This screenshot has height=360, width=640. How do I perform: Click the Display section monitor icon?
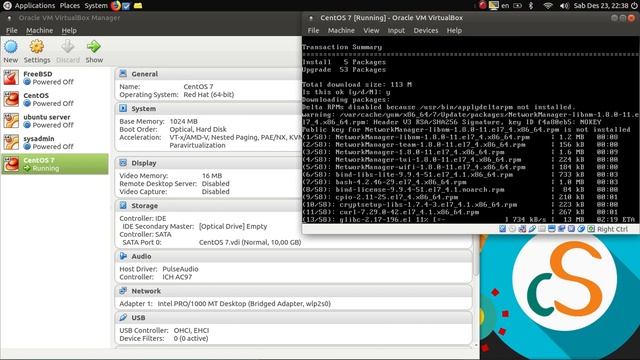tap(123, 162)
